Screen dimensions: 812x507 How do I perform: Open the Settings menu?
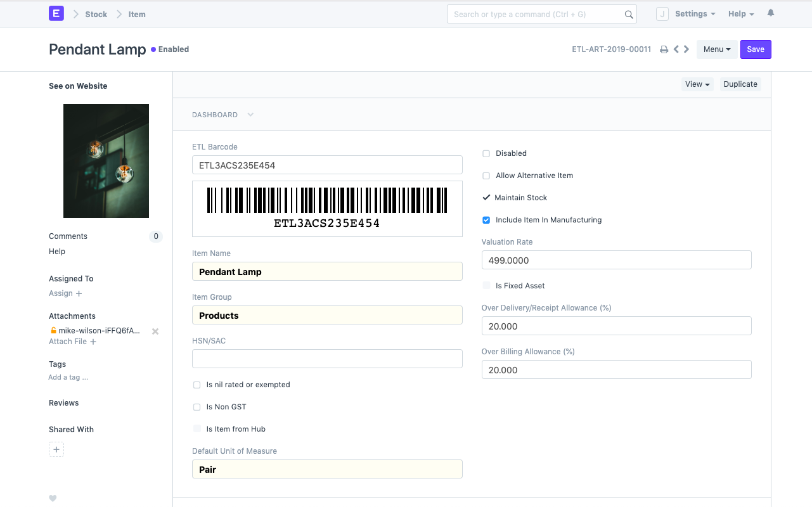[x=695, y=14]
